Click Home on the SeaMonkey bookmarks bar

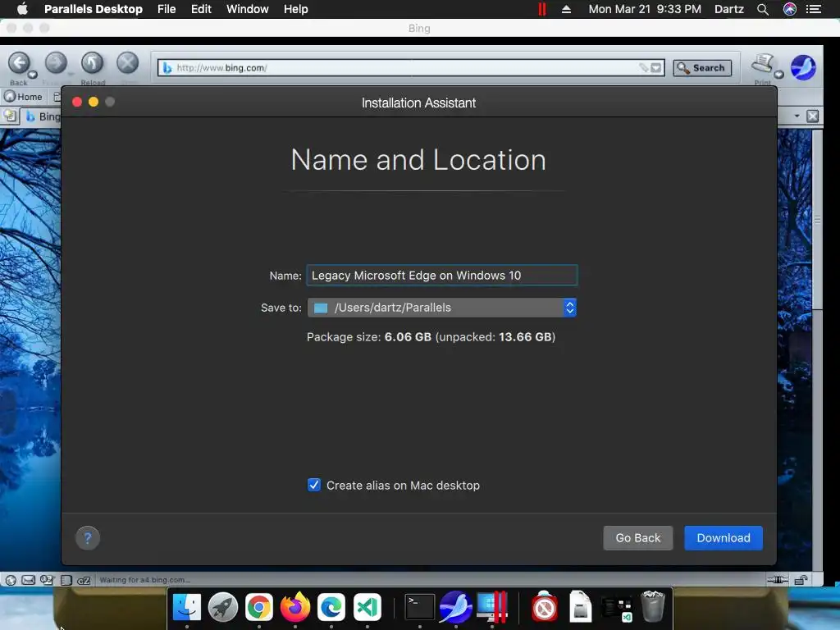point(24,97)
